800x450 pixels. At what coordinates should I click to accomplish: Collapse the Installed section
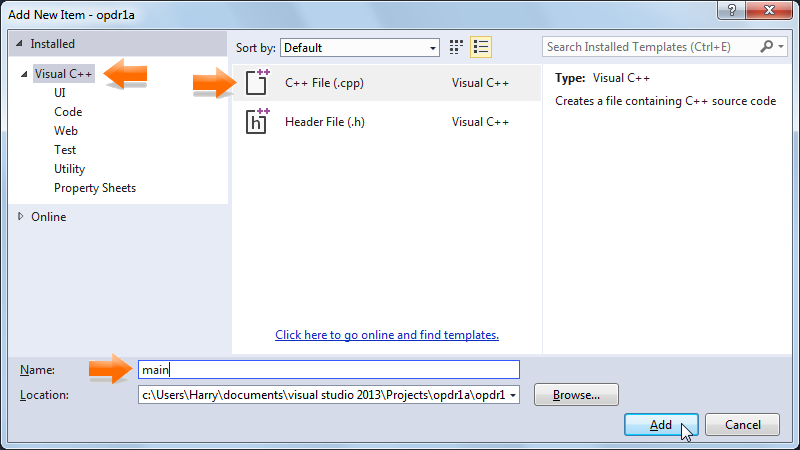22,45
